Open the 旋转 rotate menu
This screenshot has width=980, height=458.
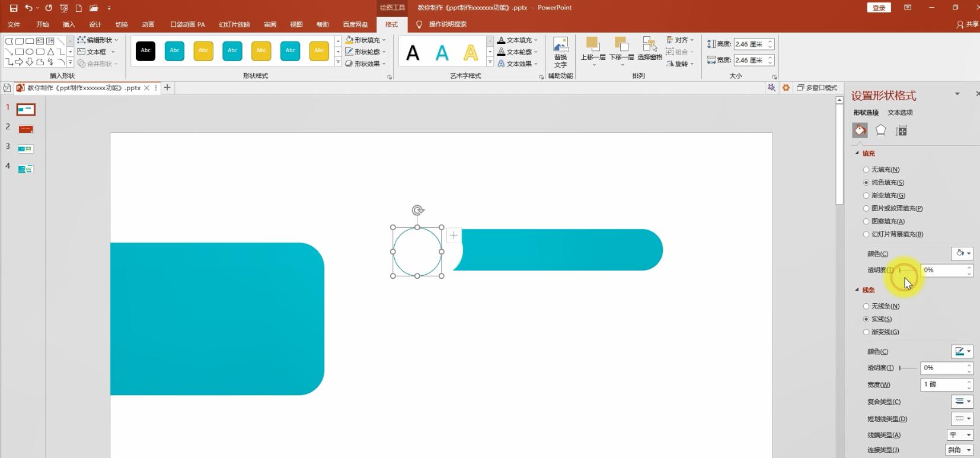click(680, 63)
